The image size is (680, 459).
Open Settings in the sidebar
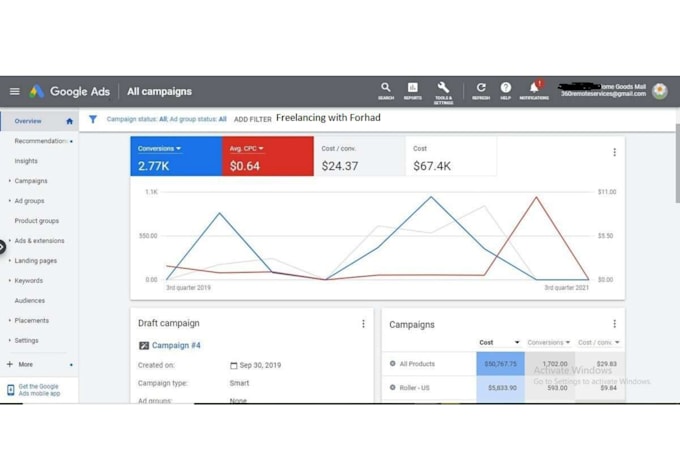[x=26, y=341]
